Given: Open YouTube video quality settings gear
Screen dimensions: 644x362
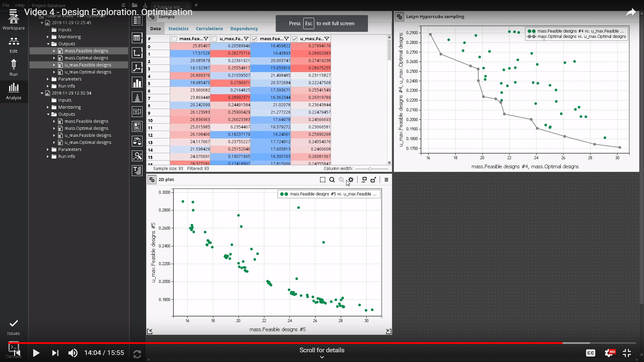Looking at the screenshot, I should coord(609,353).
